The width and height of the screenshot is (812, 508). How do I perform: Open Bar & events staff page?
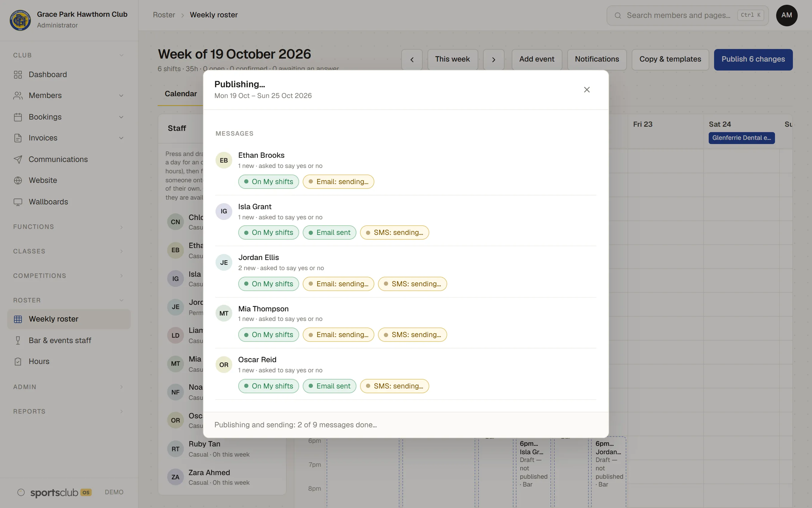click(x=69, y=340)
